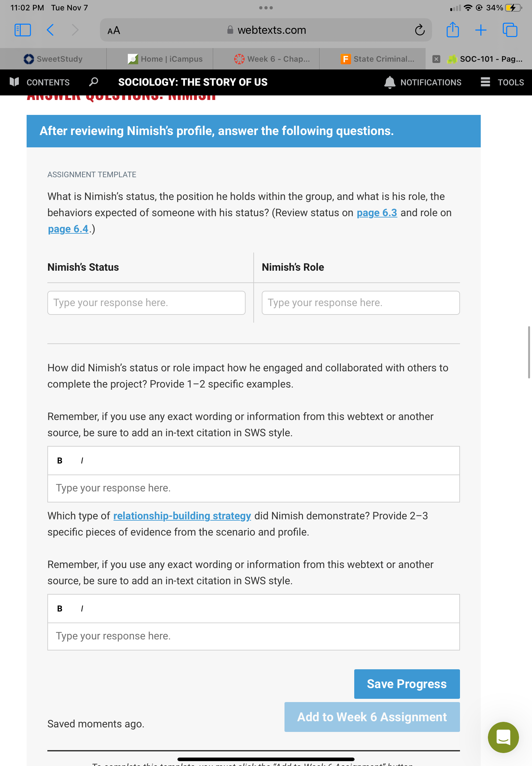The width and height of the screenshot is (532, 766).
Task: Tap the Share icon in Safari toolbar
Action: 452,30
